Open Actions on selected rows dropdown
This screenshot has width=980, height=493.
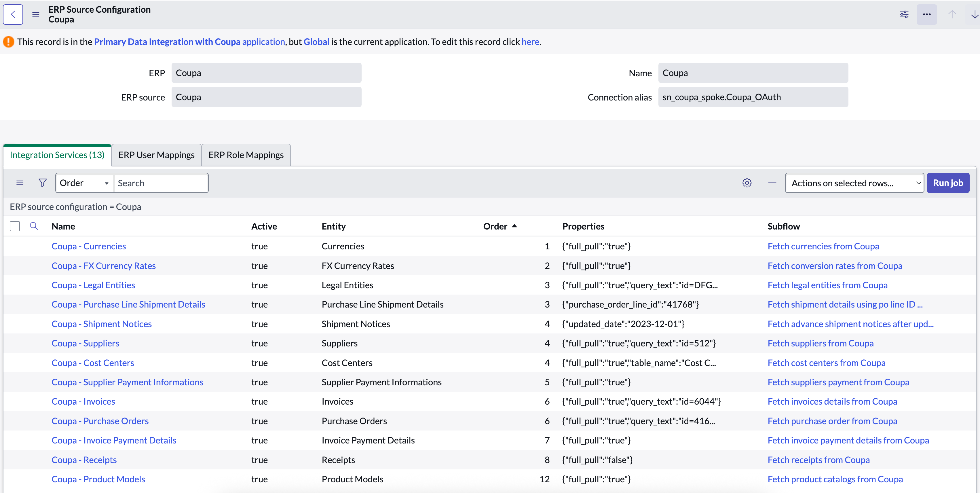854,183
